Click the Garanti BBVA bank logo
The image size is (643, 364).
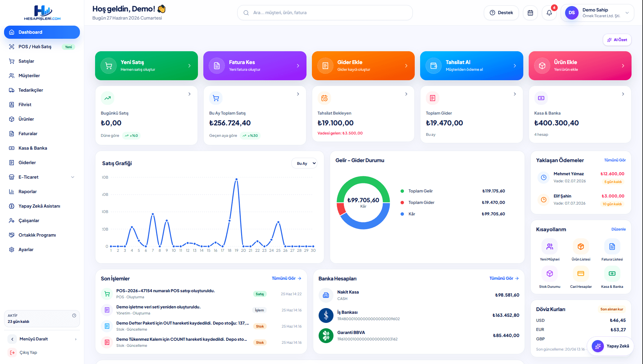(326, 336)
